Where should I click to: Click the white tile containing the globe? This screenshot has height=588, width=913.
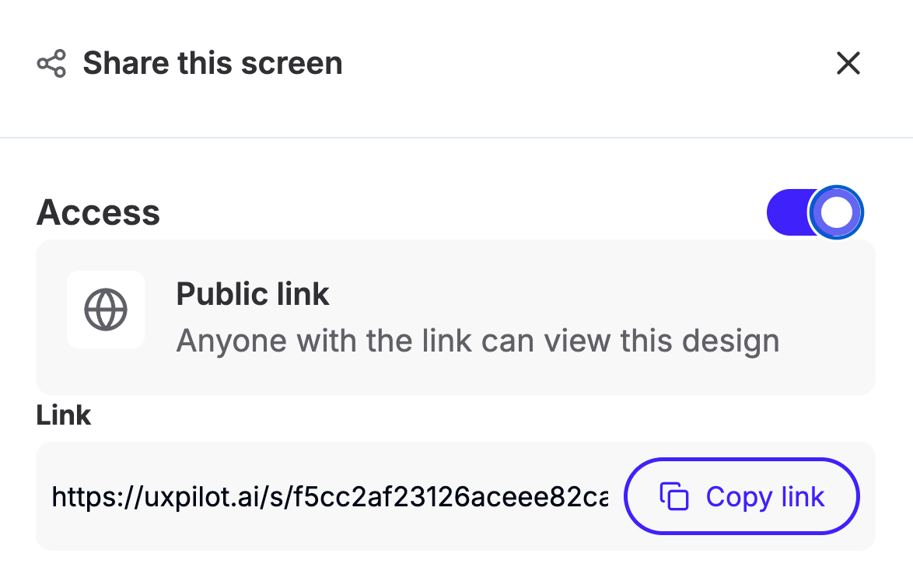click(106, 310)
